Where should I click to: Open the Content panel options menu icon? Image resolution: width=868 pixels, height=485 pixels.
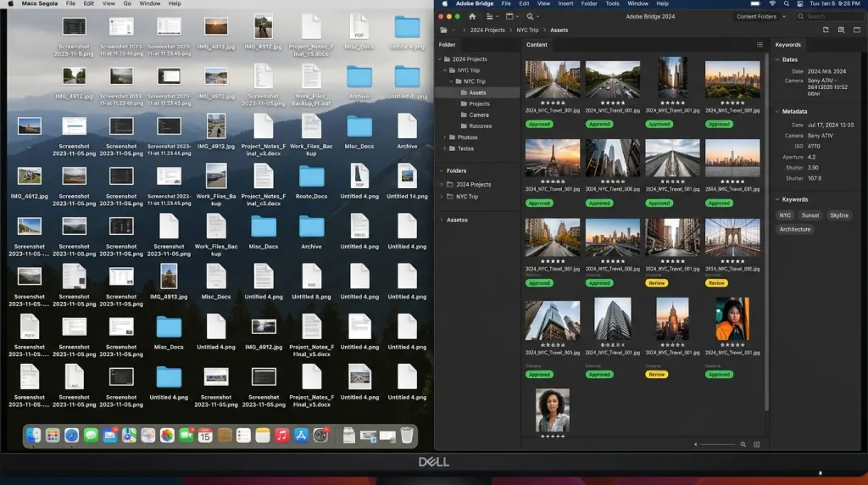[759, 45]
